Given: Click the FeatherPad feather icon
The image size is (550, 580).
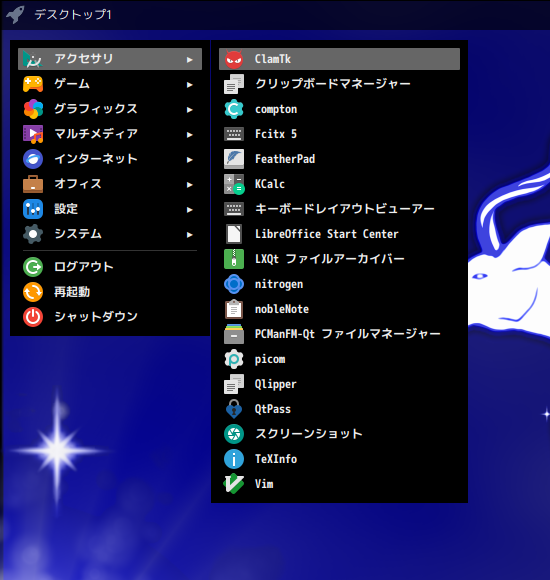Looking at the screenshot, I should (x=234, y=159).
